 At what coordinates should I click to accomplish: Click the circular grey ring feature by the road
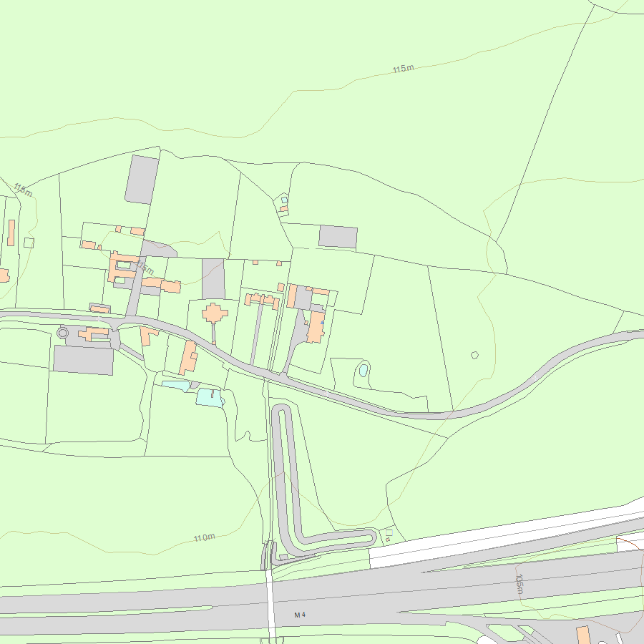[63, 333]
